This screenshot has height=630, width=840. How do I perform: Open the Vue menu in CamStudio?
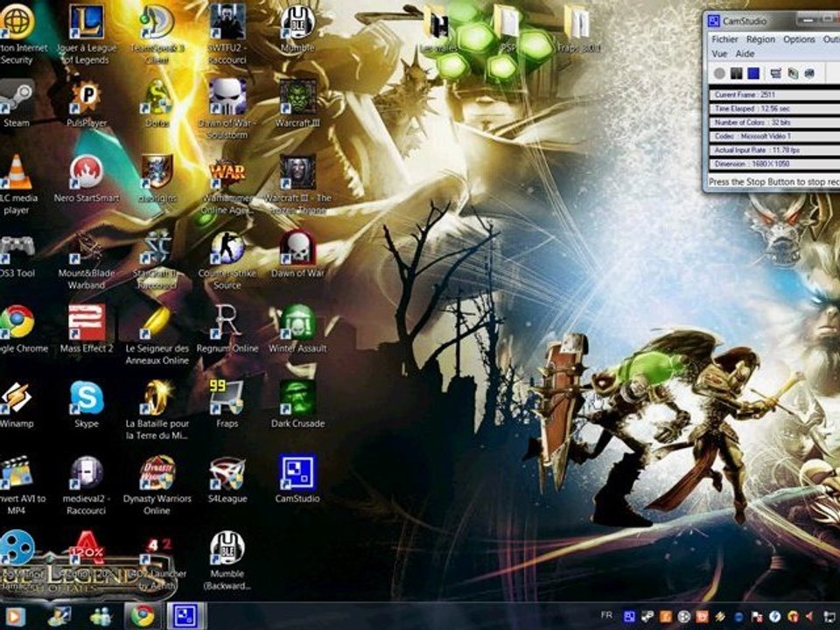719,54
